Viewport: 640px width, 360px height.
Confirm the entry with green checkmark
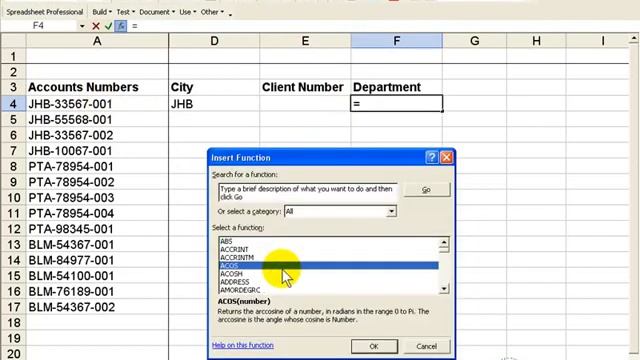108,26
